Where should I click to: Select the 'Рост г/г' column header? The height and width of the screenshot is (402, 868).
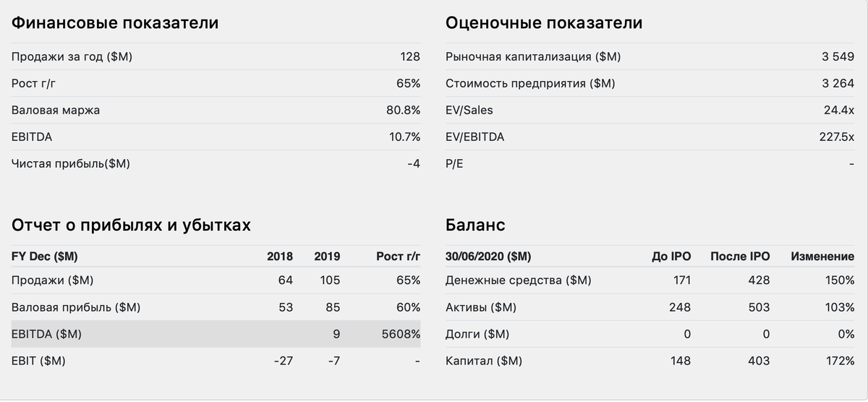(x=399, y=257)
